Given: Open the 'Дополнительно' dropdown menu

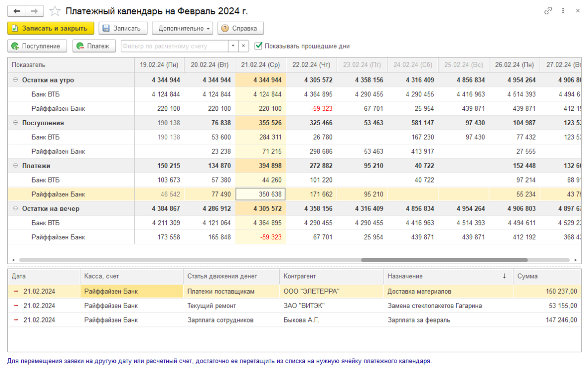Looking at the screenshot, I should coord(182,29).
